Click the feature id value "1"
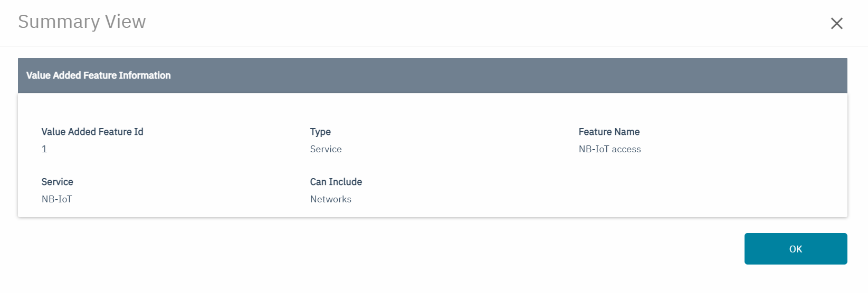The height and width of the screenshot is (293, 868). coord(44,149)
